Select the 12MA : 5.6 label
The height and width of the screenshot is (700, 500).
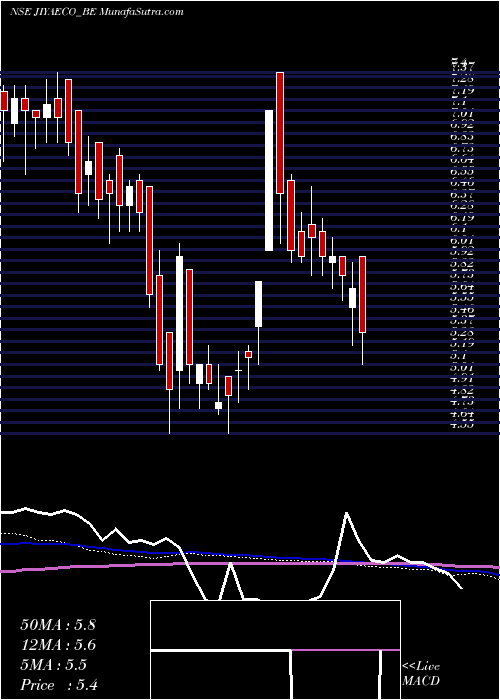tap(58, 645)
